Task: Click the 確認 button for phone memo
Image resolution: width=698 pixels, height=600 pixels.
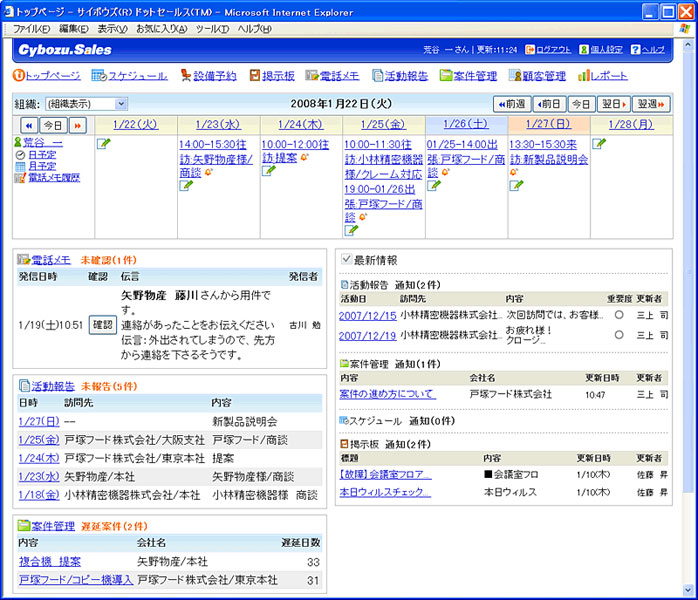Action: (102, 324)
